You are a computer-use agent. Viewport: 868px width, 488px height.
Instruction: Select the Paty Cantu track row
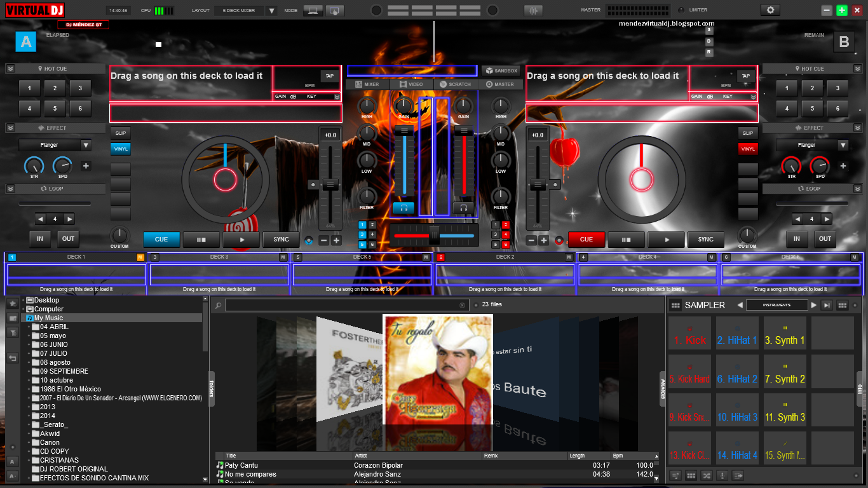437,465
